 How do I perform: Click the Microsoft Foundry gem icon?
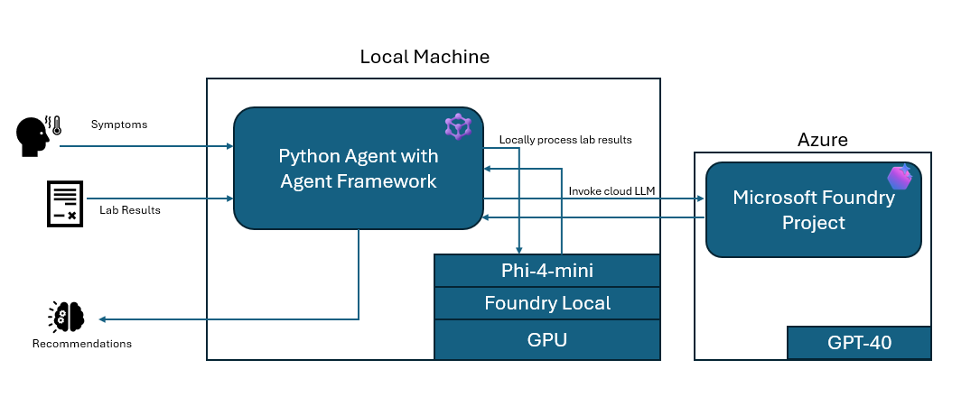[x=900, y=177]
